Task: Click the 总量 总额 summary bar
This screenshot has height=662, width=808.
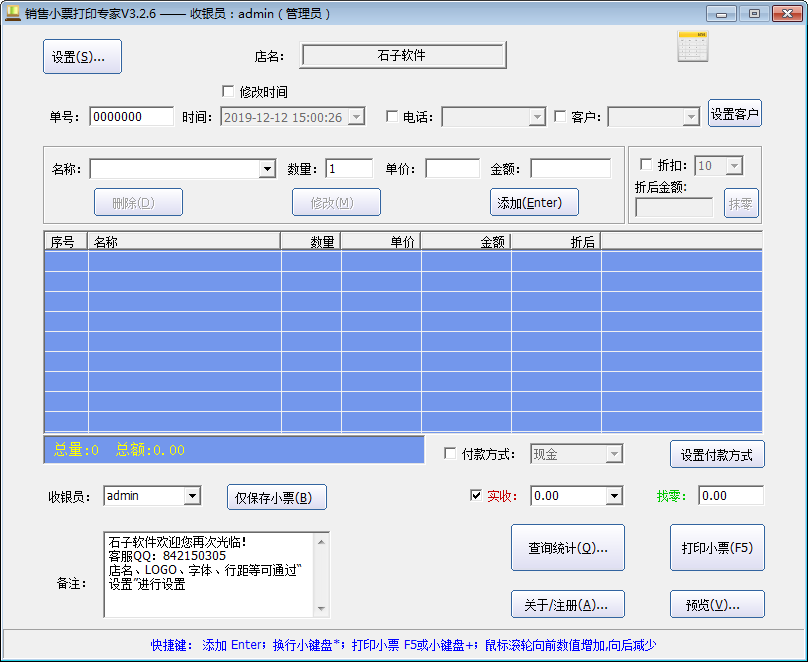Action: pyautogui.click(x=234, y=450)
